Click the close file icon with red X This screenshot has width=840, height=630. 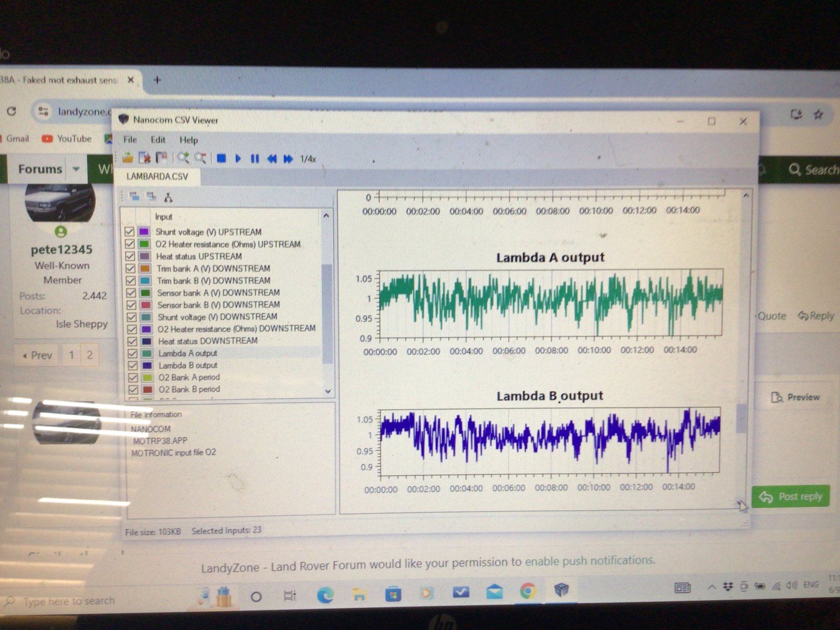tap(144, 157)
